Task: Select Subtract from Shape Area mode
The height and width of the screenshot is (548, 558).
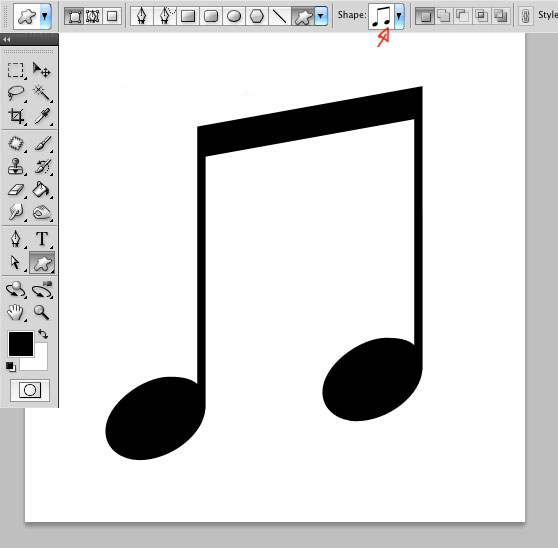Action: [462, 16]
